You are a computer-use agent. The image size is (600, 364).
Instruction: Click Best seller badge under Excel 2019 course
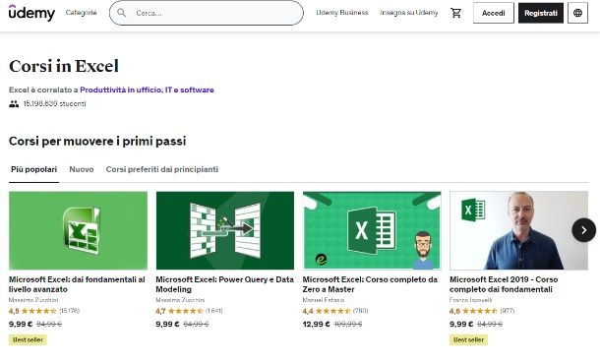tap(468, 339)
